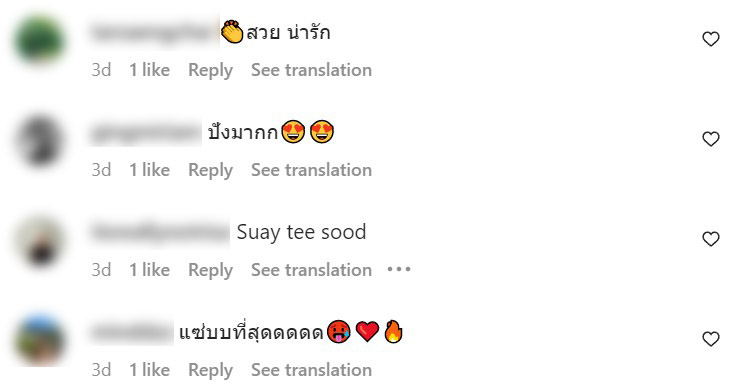Open green avatar of the first commenter
Screen dimensions: 736x391
pos(40,40)
